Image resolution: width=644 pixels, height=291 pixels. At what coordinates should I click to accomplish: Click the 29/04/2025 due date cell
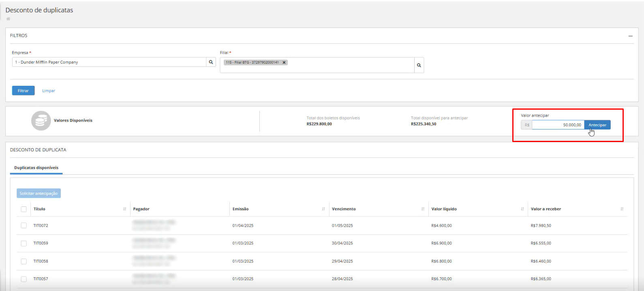(342, 261)
